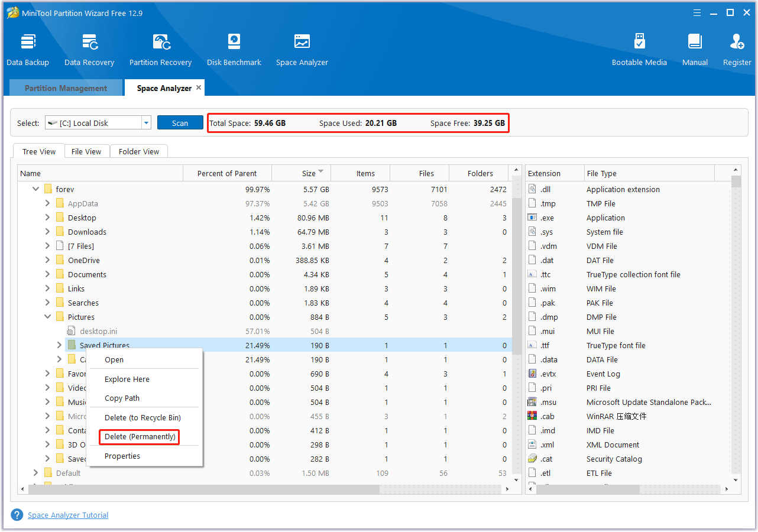Sort by the Extension column header

click(555, 173)
